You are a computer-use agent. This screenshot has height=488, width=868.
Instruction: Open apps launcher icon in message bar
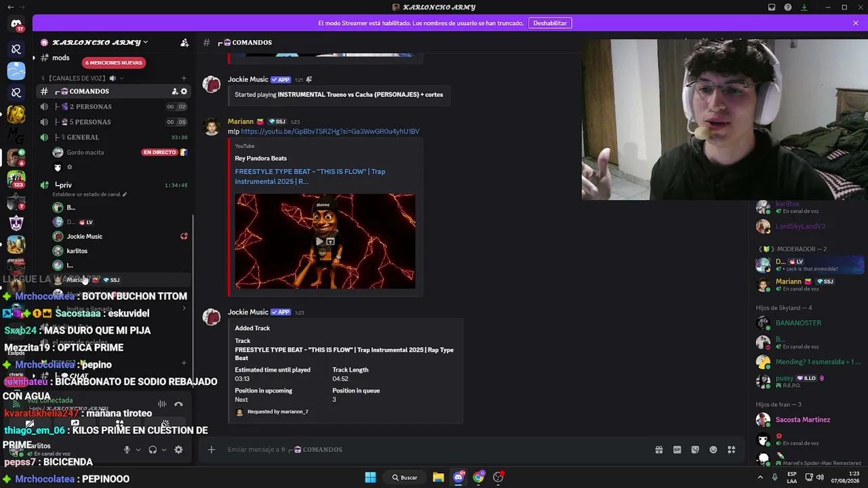pos(731,449)
